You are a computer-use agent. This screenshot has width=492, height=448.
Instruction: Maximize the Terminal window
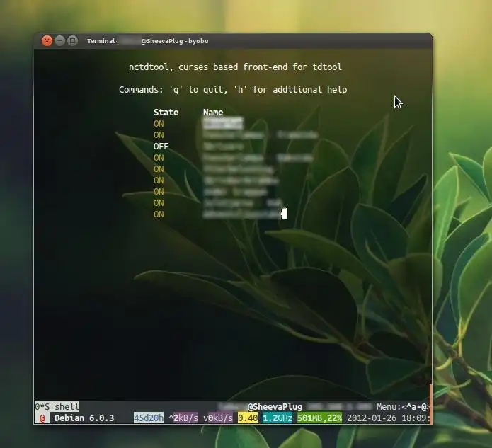click(x=72, y=41)
